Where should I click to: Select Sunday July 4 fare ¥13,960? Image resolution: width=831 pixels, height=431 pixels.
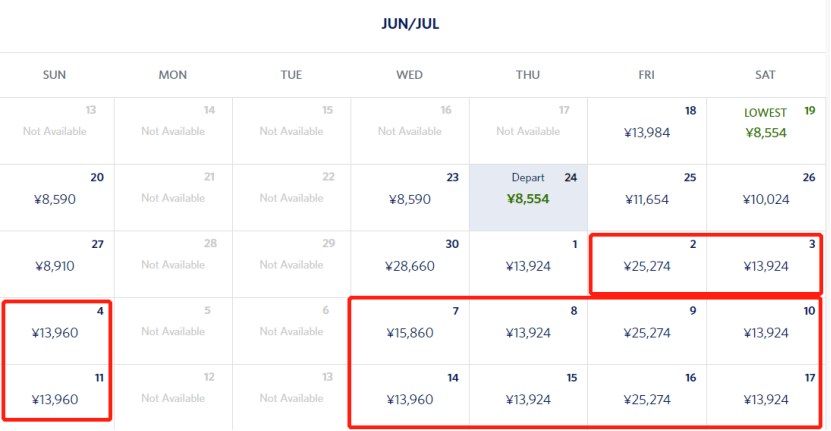(x=55, y=332)
